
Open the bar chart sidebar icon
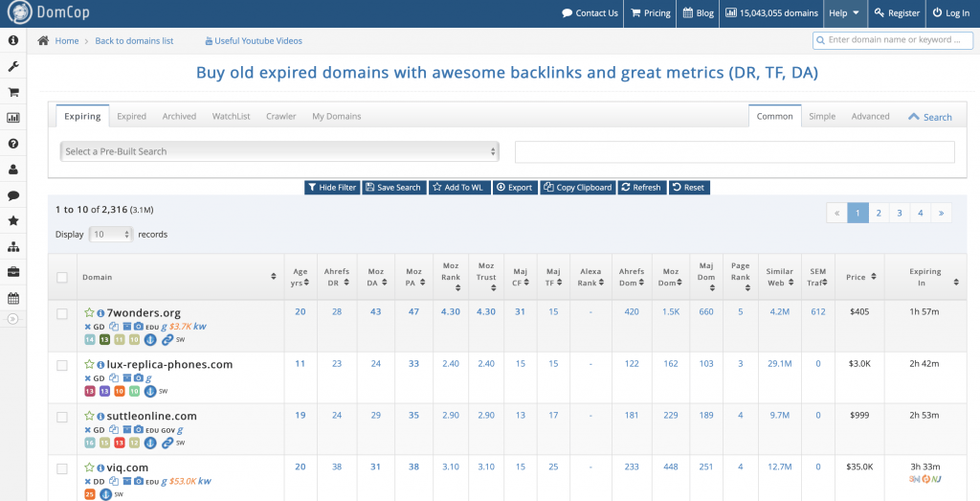(13, 118)
